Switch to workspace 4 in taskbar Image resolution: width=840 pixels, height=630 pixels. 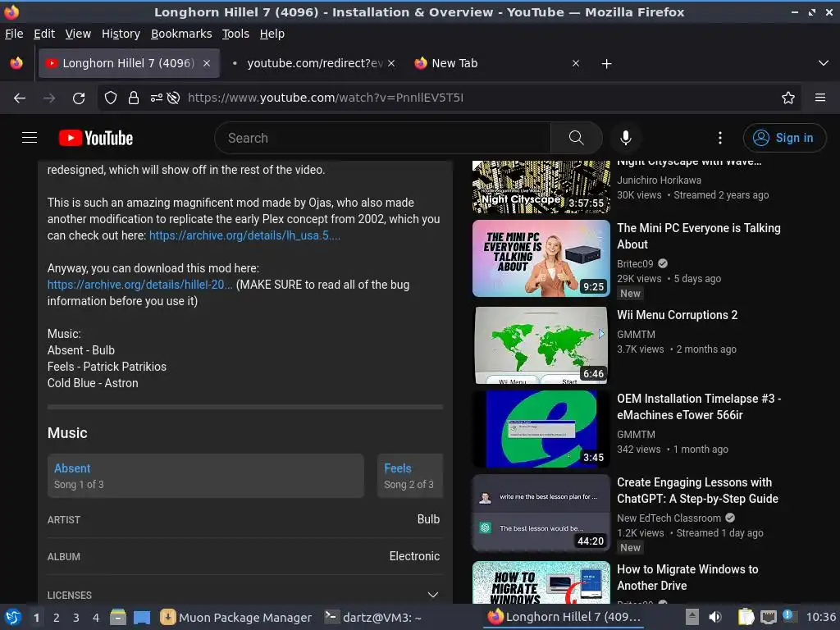(96, 618)
